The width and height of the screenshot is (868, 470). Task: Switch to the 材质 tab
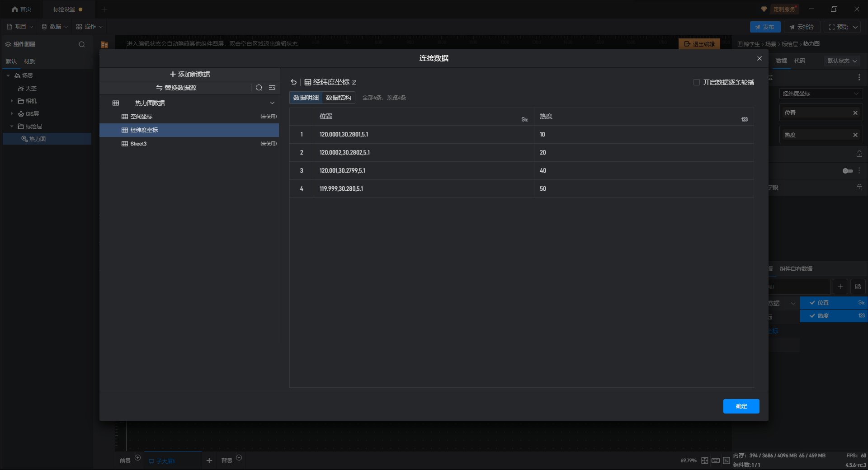29,61
